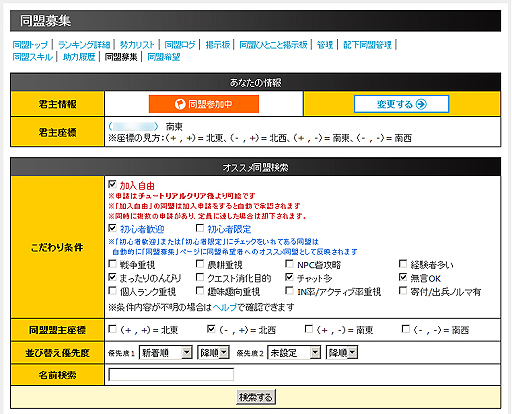Image resolution: width=512 pixels, height=414 pixels.
Task: Check the 戦争重視 option
Action: 112,264
